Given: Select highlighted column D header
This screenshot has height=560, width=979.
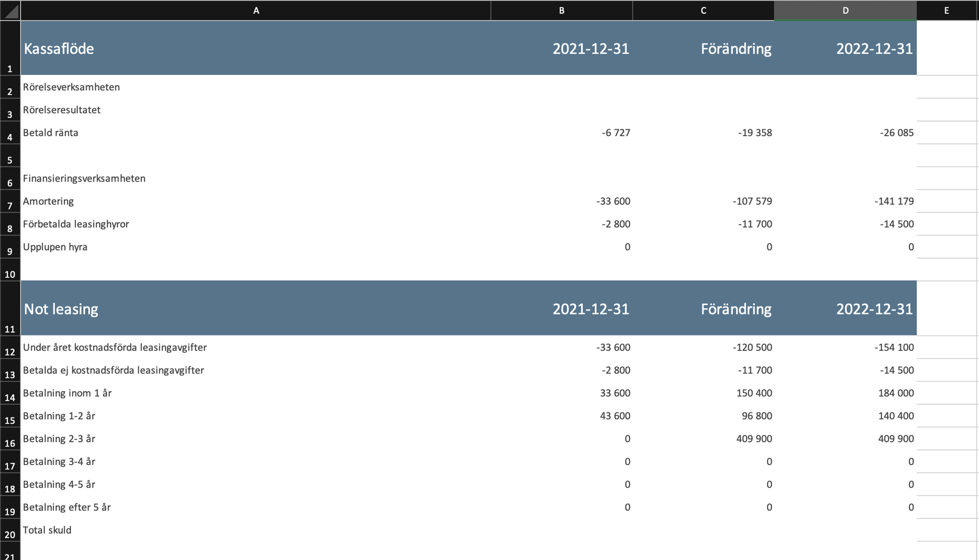Looking at the screenshot, I should click(845, 10).
